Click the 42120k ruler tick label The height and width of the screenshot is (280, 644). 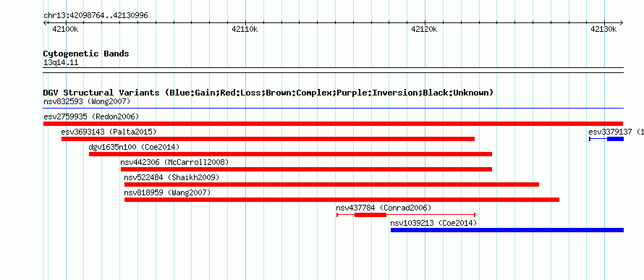[x=424, y=29]
